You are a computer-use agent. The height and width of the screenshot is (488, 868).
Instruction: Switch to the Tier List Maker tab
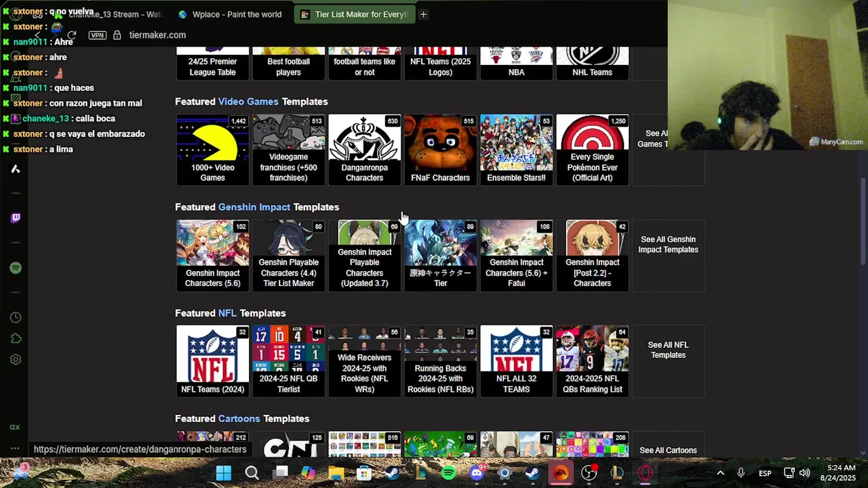(x=353, y=14)
